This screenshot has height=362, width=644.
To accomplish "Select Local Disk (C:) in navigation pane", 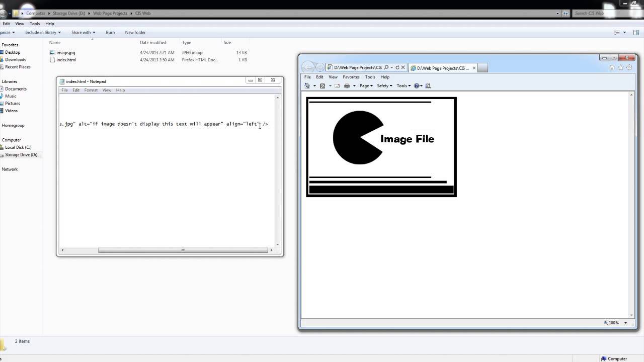I will pyautogui.click(x=18, y=147).
